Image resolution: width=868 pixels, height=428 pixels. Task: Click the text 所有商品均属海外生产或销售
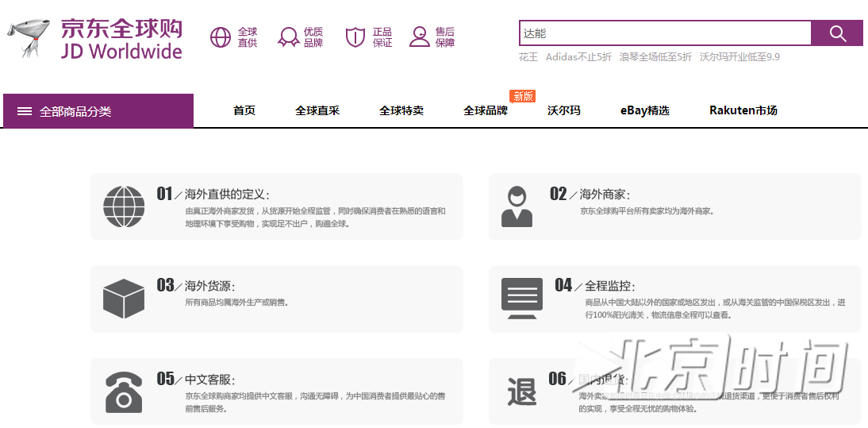pyautogui.click(x=237, y=303)
